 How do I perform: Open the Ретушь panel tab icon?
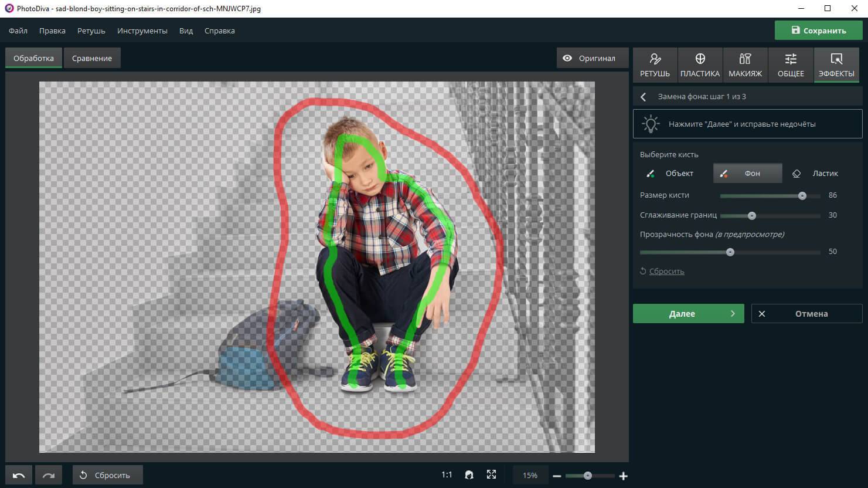(x=655, y=59)
